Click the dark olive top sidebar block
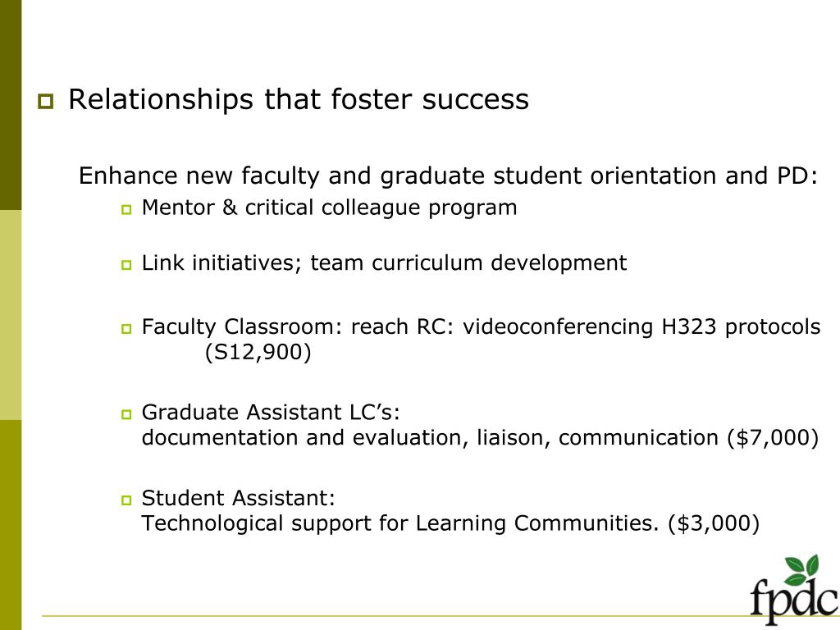The width and height of the screenshot is (840, 630). pyautogui.click(x=11, y=105)
